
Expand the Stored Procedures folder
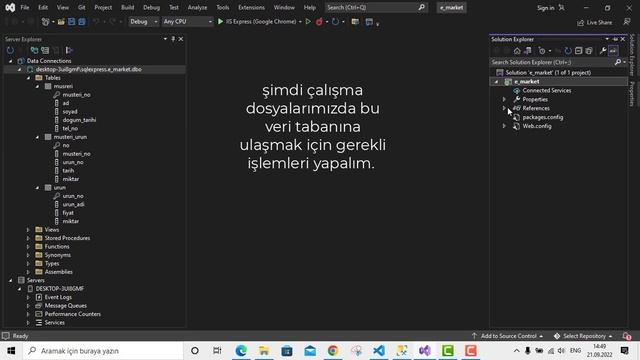28,238
